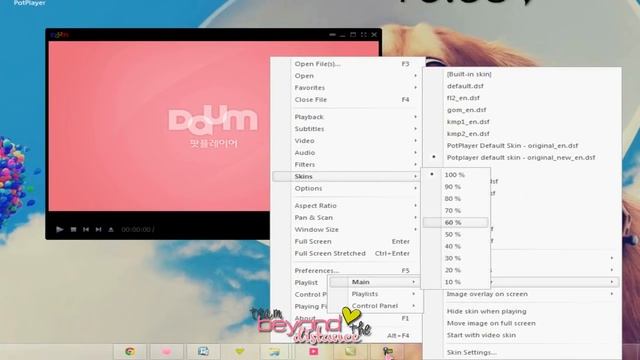
Task: Click the Playlist menu entry
Action: [x=306, y=282]
